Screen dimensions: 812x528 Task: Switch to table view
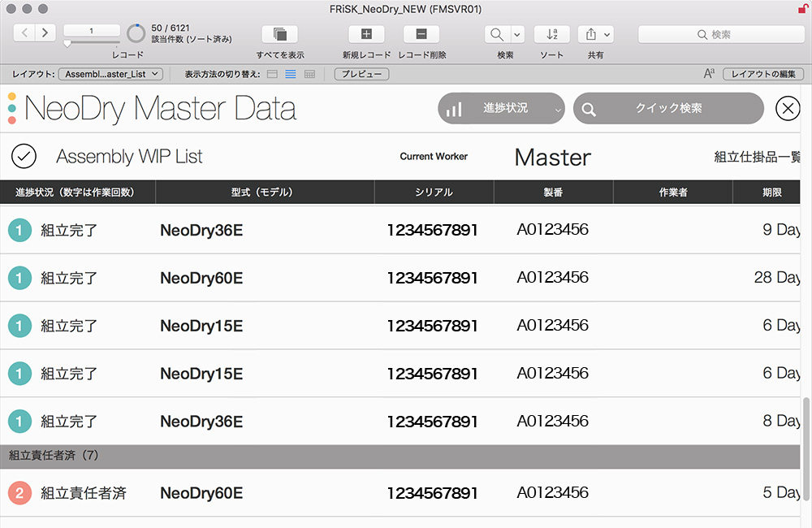point(309,74)
